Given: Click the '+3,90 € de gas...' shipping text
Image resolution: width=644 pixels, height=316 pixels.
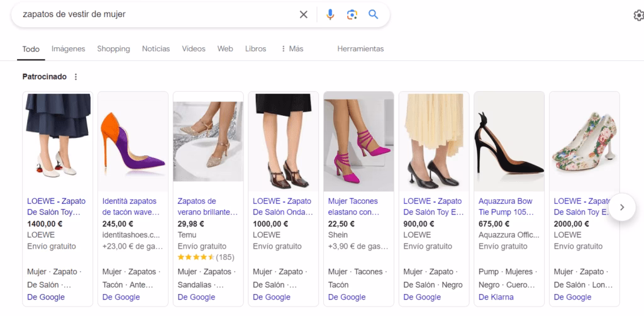Looking at the screenshot, I should point(358,247).
